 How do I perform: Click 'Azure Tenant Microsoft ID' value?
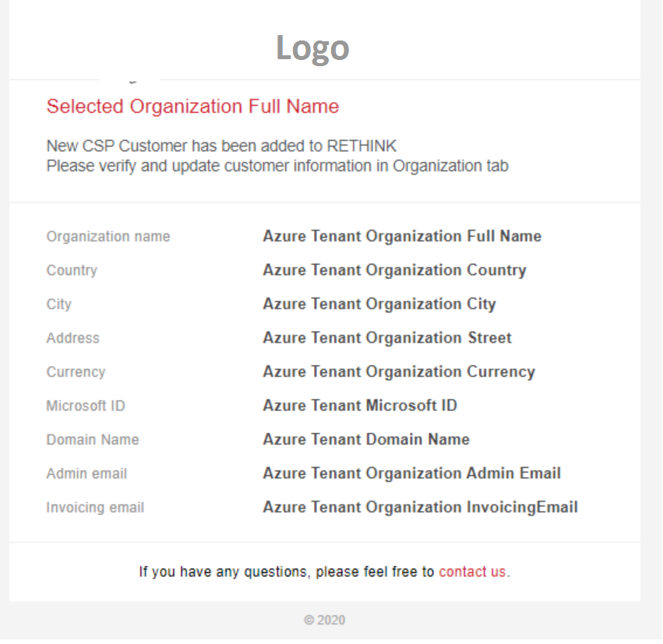(x=360, y=405)
